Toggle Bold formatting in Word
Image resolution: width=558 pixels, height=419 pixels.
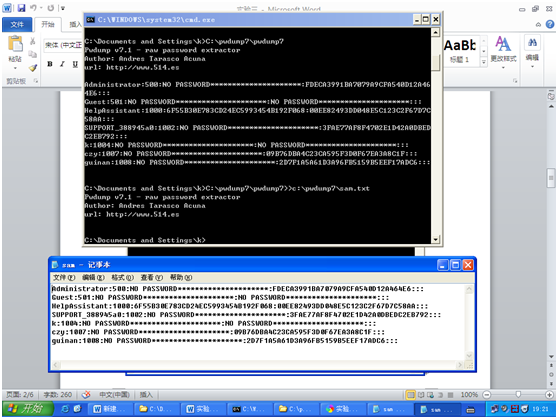(50, 64)
